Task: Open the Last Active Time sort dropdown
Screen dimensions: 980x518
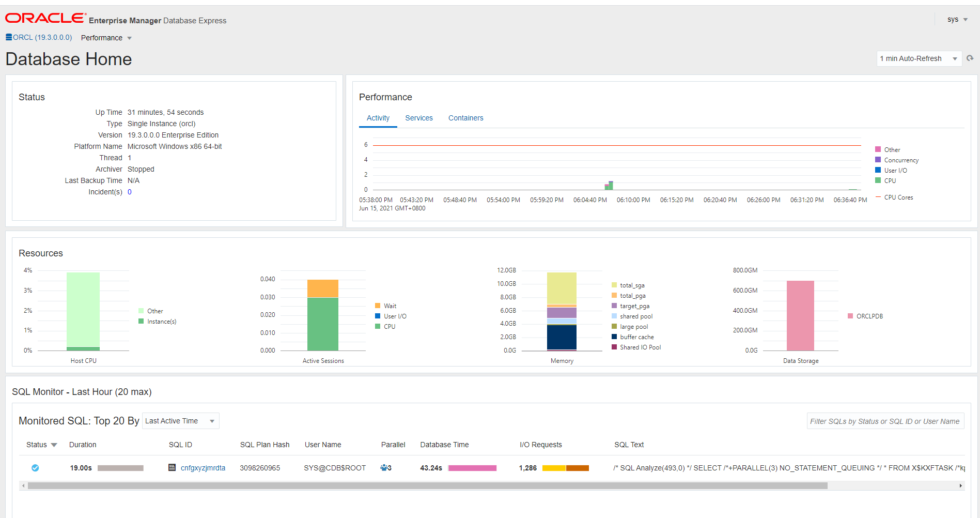Action: pos(181,421)
